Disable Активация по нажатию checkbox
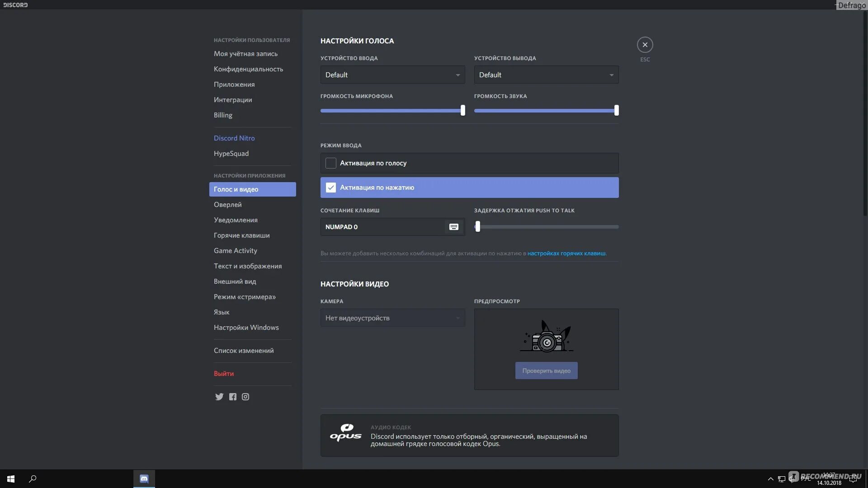868x488 pixels. [x=330, y=187]
